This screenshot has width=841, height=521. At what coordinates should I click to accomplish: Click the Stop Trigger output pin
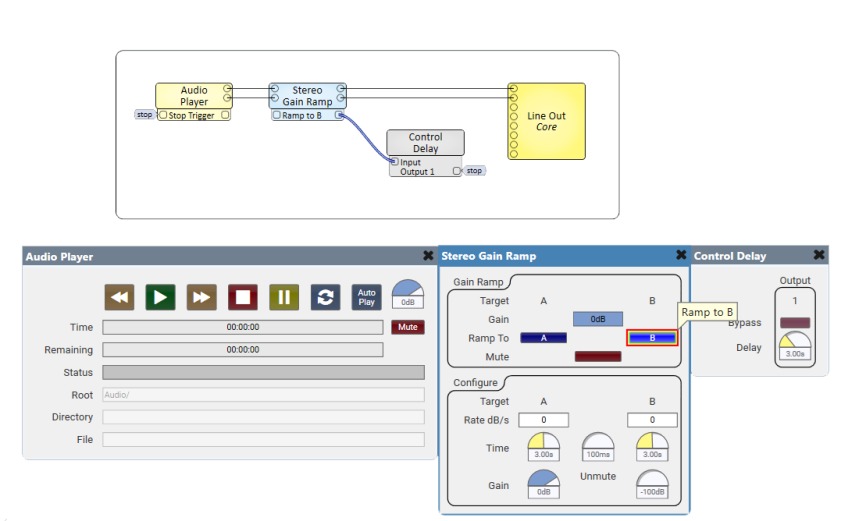coord(226,115)
